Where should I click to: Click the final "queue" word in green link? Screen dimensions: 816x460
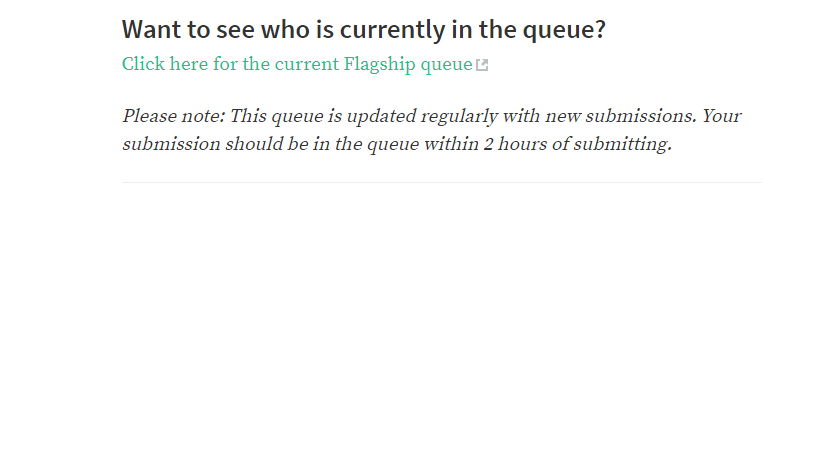pos(447,66)
